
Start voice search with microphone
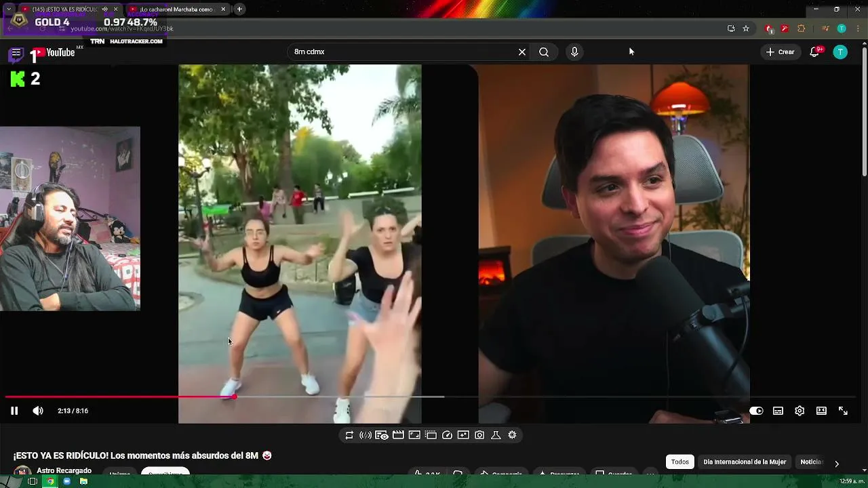point(574,52)
